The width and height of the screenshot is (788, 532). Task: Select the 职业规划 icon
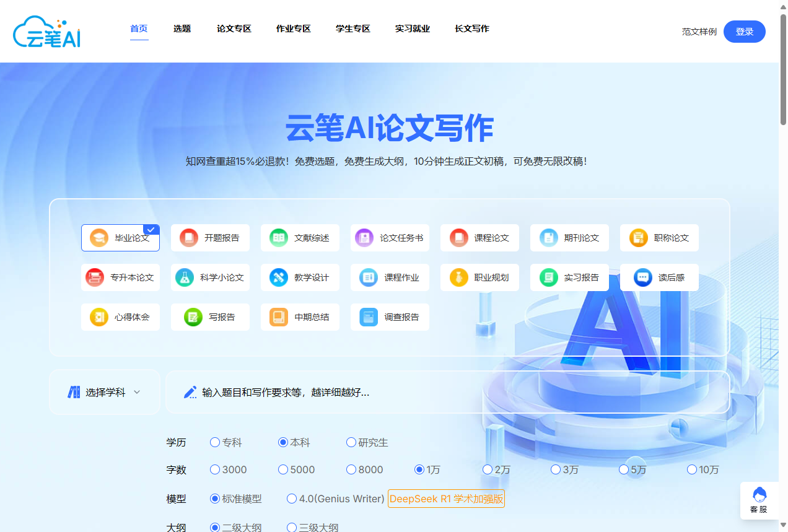pos(479,277)
